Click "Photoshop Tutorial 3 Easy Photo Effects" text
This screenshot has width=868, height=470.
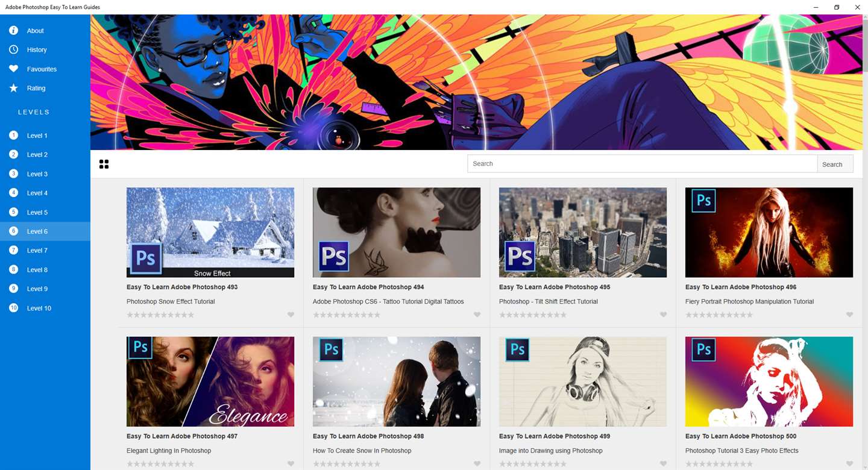[741, 451]
